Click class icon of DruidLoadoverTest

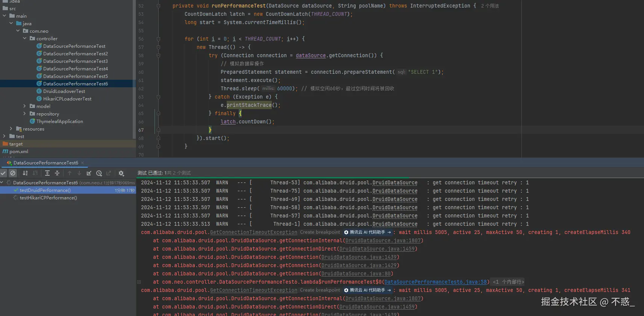tap(39, 91)
